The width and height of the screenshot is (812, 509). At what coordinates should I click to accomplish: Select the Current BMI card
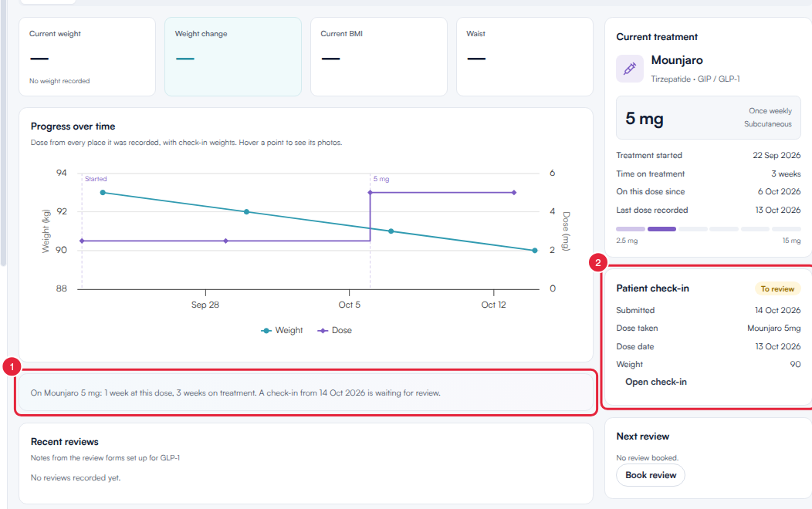(378, 57)
